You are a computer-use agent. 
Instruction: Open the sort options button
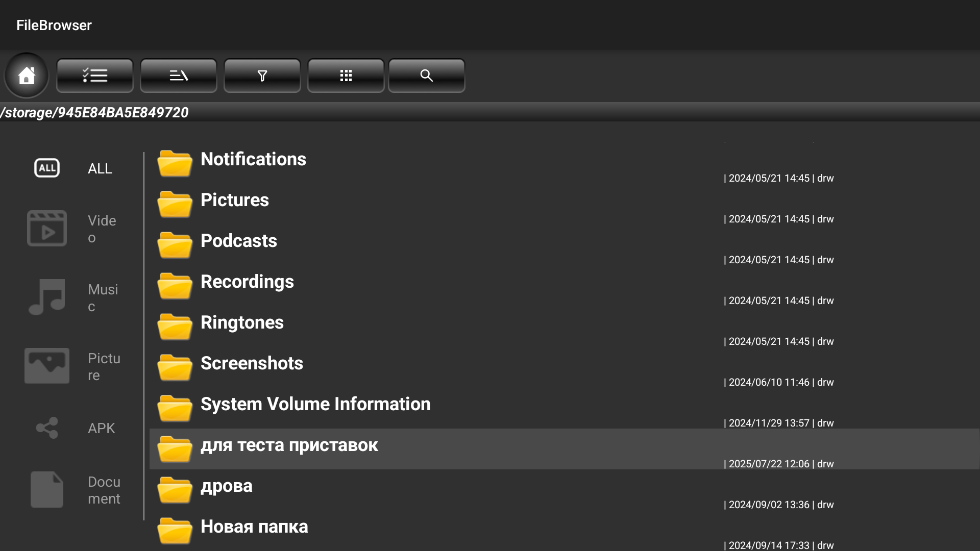(x=179, y=76)
